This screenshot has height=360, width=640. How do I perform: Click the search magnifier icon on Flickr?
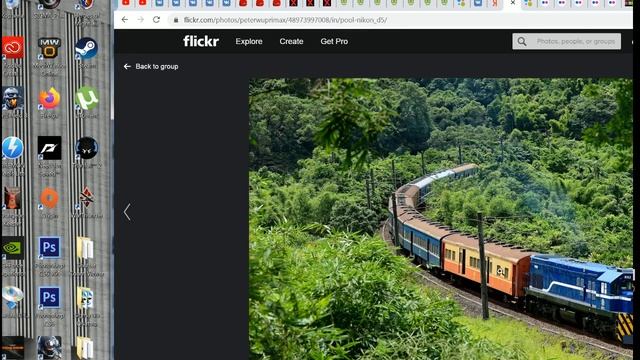tap(522, 41)
